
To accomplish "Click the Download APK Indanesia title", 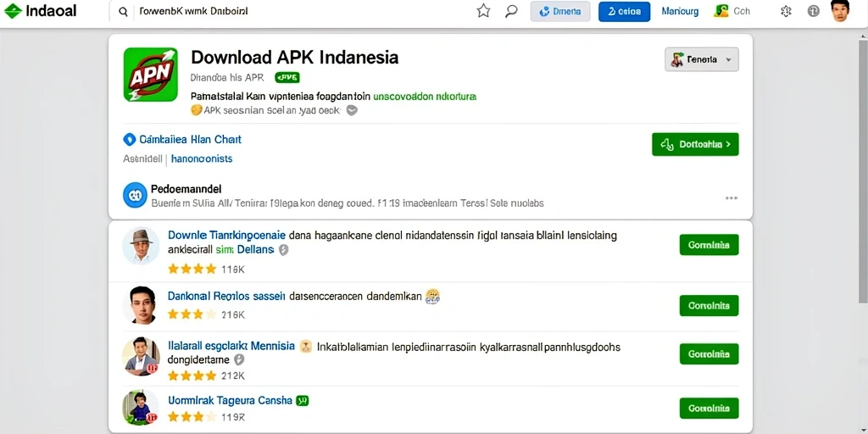I will point(294,57).
